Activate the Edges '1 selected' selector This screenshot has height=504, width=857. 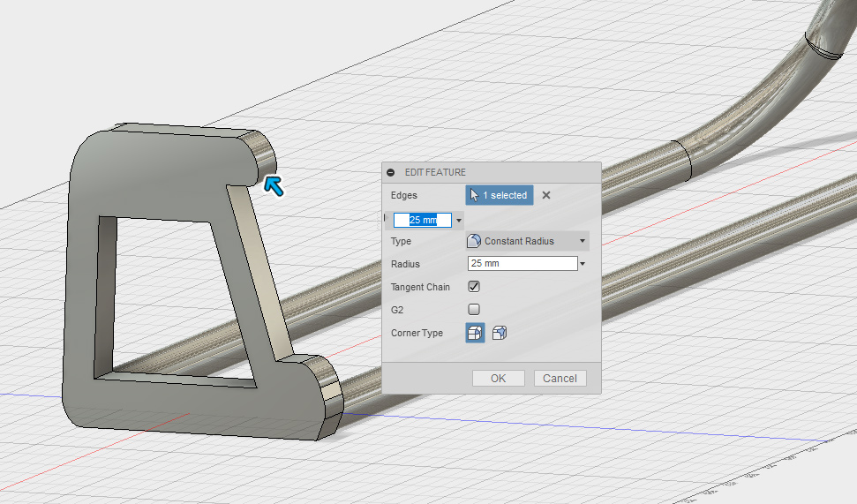[500, 195]
